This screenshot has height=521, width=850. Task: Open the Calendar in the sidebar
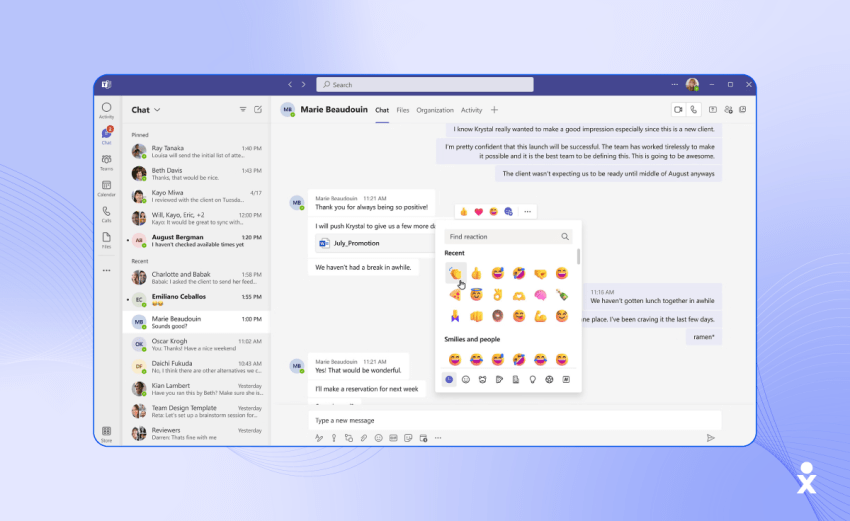coord(106,188)
